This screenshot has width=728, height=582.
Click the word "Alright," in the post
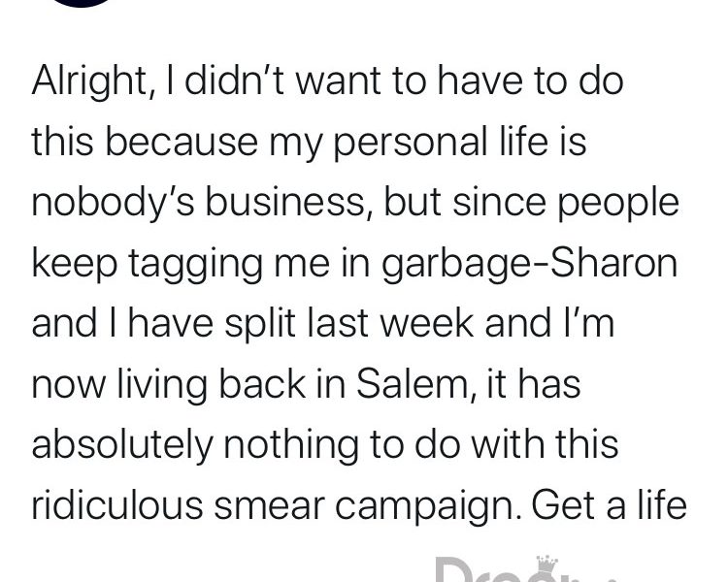click(90, 81)
